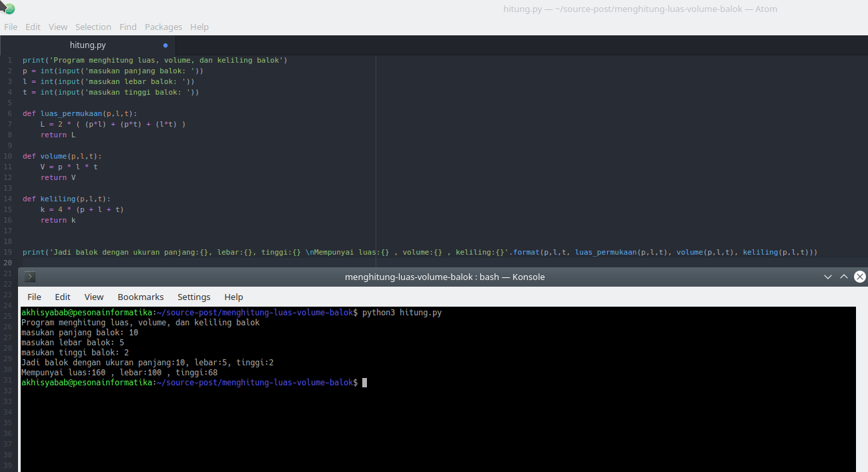This screenshot has height=472, width=868.
Task: Click the Konsole title bar labeled menghitung-luas-volume-balok
Action: click(444, 276)
